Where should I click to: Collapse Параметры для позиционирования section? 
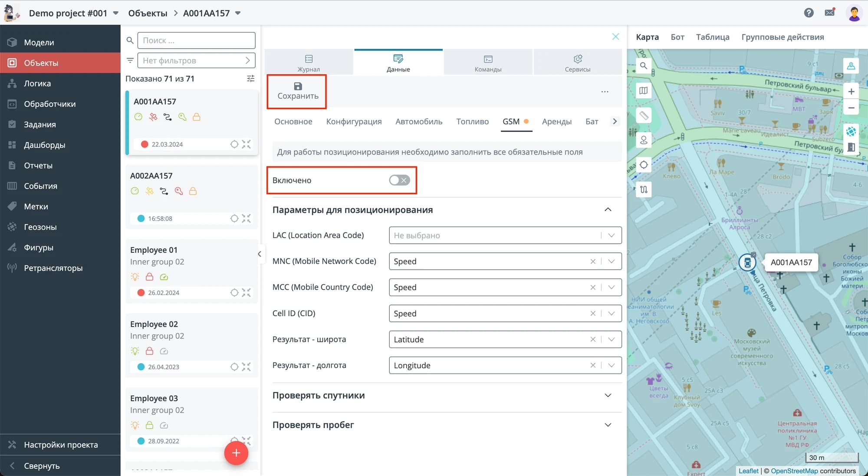coord(608,210)
